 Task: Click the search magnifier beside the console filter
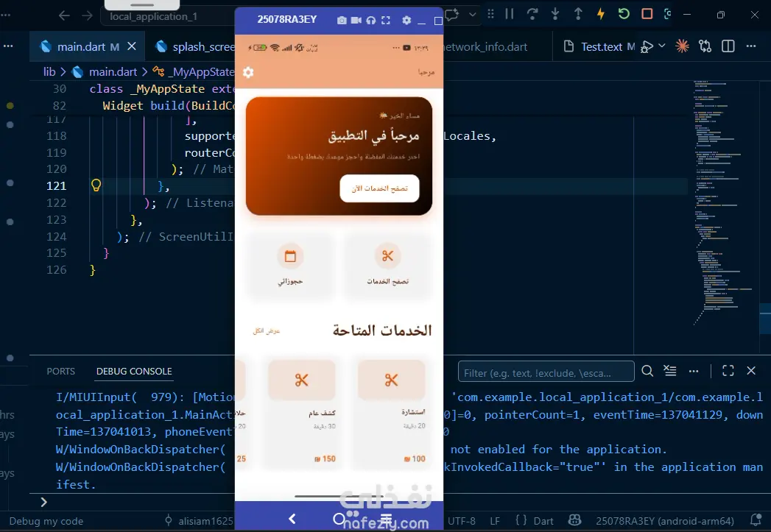coord(647,371)
